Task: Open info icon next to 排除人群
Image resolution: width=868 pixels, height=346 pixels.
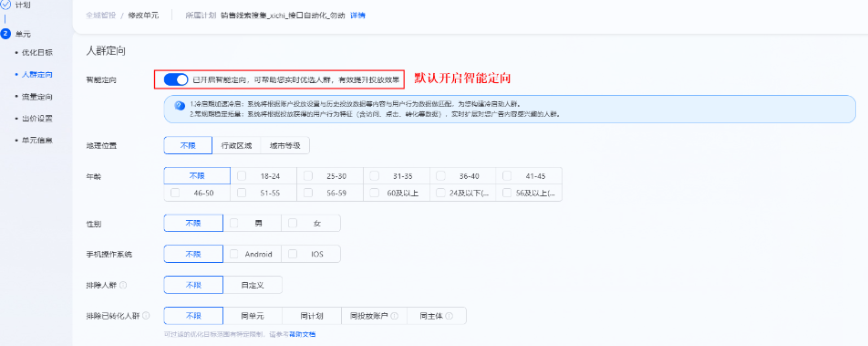Action: [123, 285]
